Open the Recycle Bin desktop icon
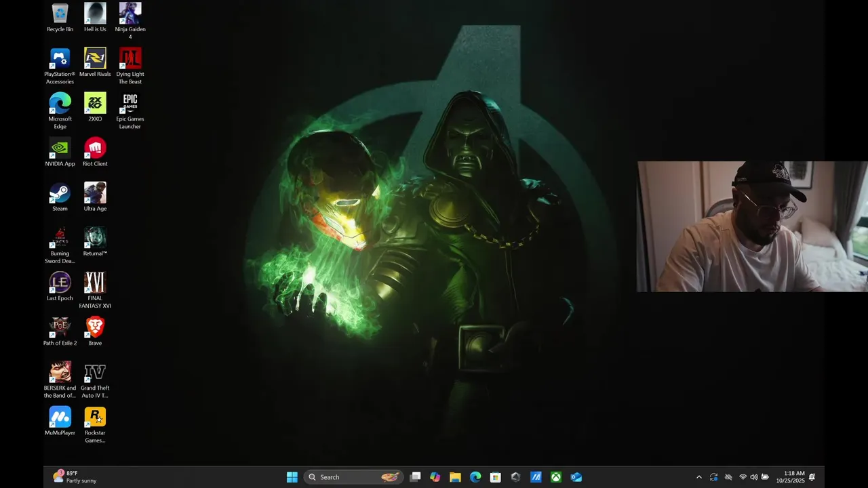This screenshot has width=868, height=488. point(60,18)
